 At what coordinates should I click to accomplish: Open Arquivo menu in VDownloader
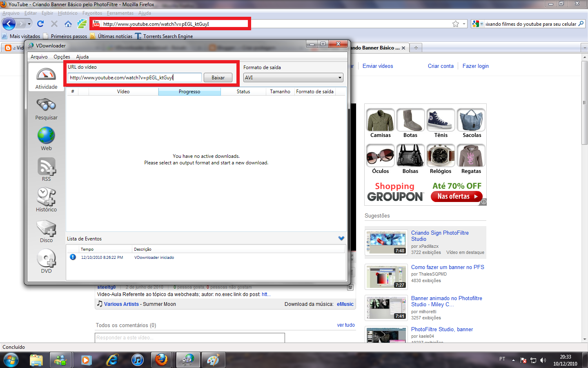point(39,57)
